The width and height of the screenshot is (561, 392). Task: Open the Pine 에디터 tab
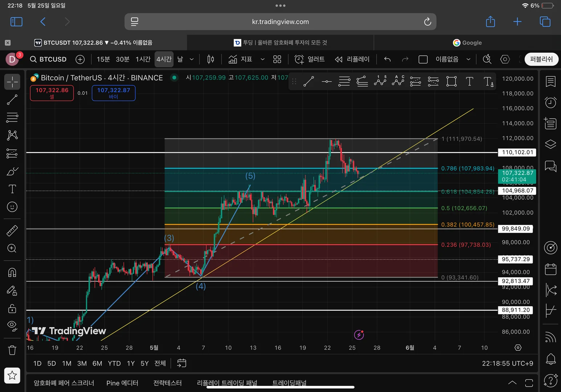[x=122, y=383]
